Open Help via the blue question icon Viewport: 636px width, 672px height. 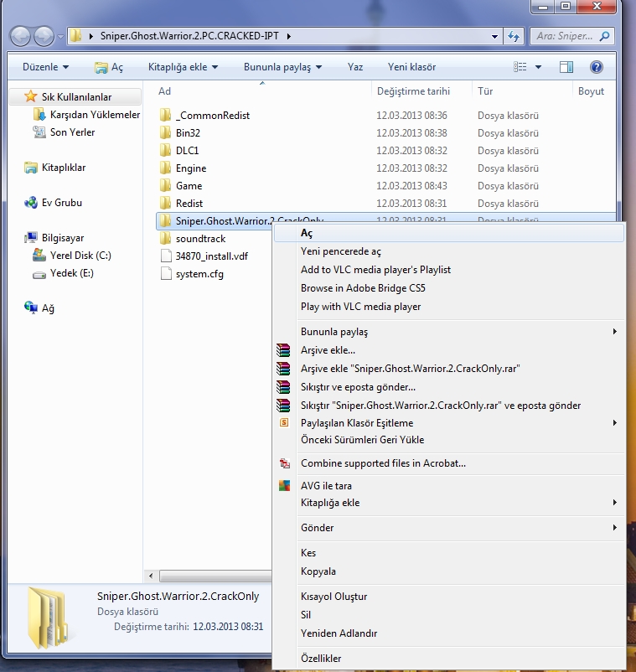pyautogui.click(x=596, y=67)
